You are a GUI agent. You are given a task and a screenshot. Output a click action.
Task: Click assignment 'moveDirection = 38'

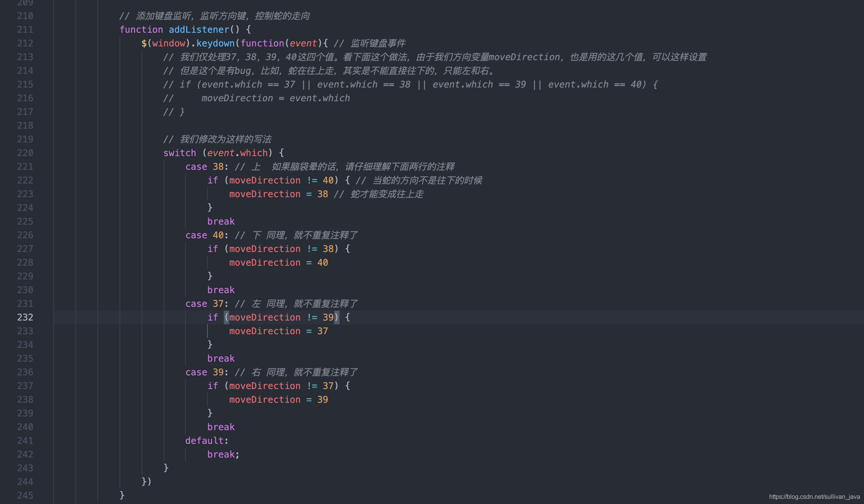279,194
